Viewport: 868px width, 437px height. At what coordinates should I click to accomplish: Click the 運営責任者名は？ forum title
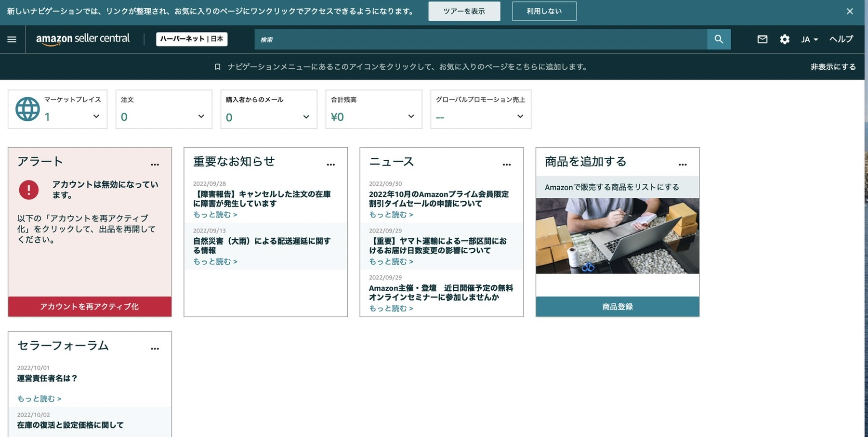47,378
